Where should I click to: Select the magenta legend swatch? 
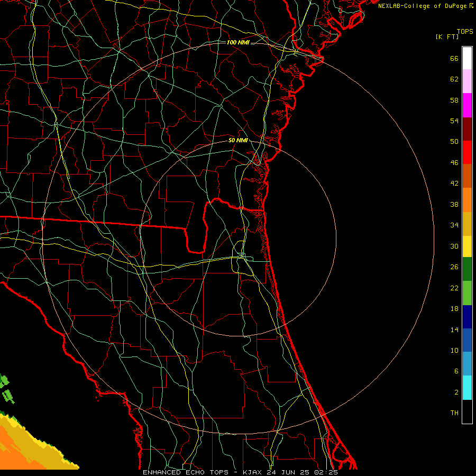pyautogui.click(x=467, y=105)
